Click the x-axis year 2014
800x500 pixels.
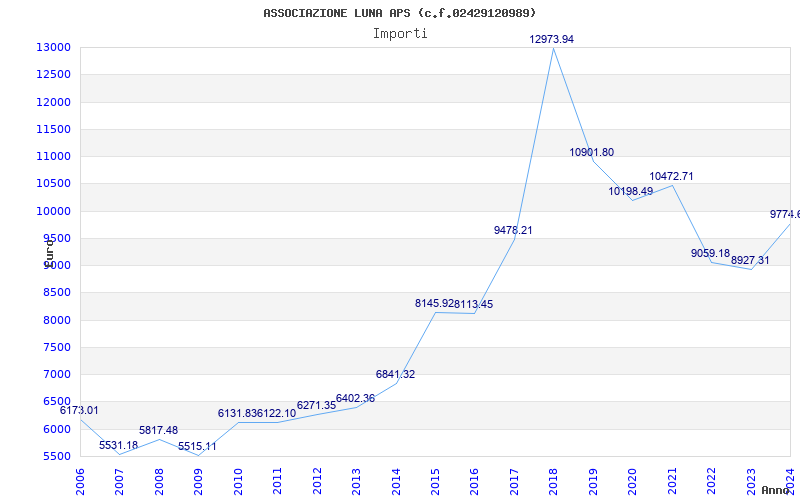click(396, 482)
